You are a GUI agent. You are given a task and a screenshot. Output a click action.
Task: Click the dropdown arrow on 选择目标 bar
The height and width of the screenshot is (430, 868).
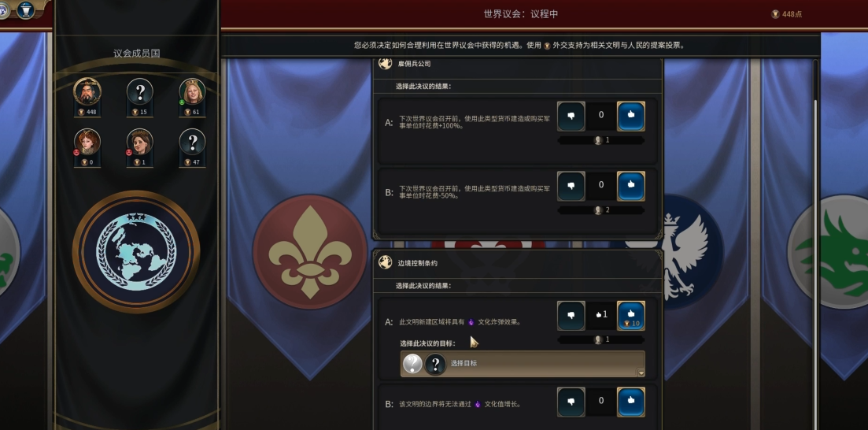click(641, 373)
